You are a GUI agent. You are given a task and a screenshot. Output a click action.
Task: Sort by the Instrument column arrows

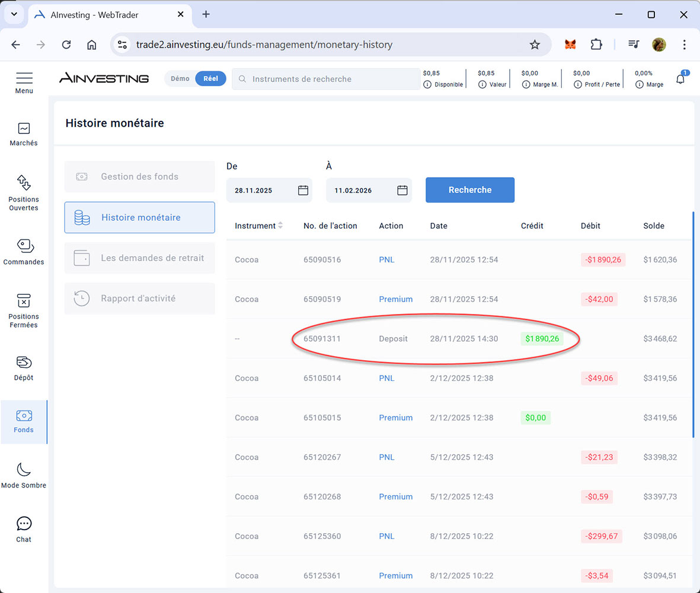coord(280,226)
